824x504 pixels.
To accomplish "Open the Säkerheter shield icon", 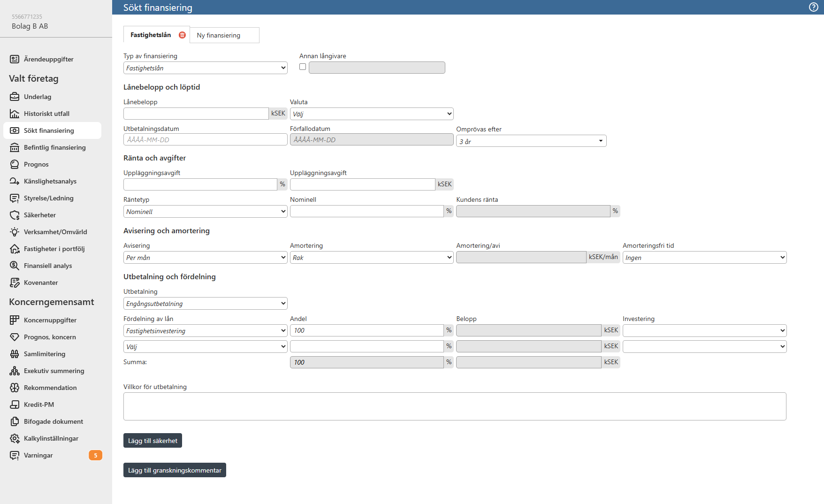I will point(15,215).
